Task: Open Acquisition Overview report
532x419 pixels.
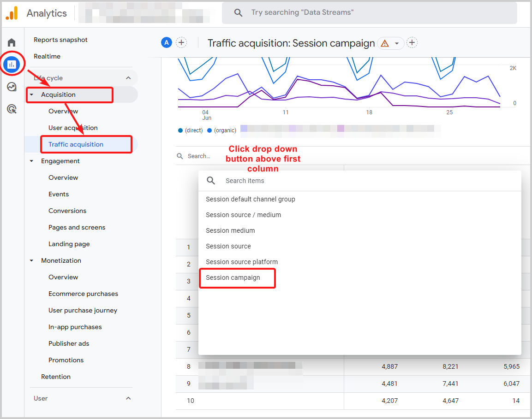Action: click(63, 111)
